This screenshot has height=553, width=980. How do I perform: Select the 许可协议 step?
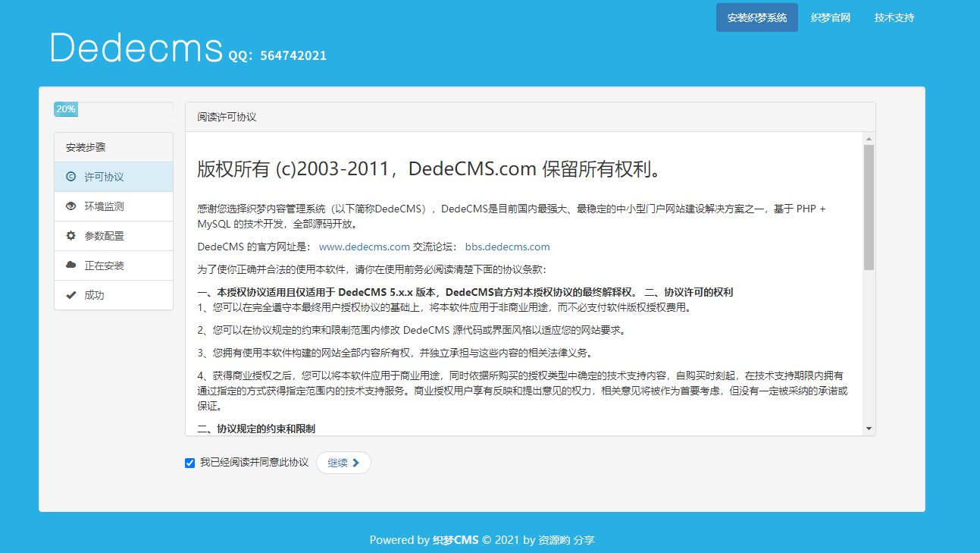(114, 177)
